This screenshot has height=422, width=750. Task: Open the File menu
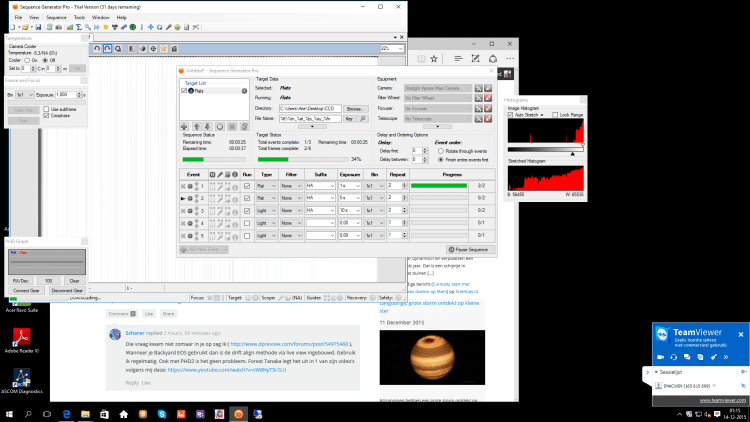[x=18, y=17]
